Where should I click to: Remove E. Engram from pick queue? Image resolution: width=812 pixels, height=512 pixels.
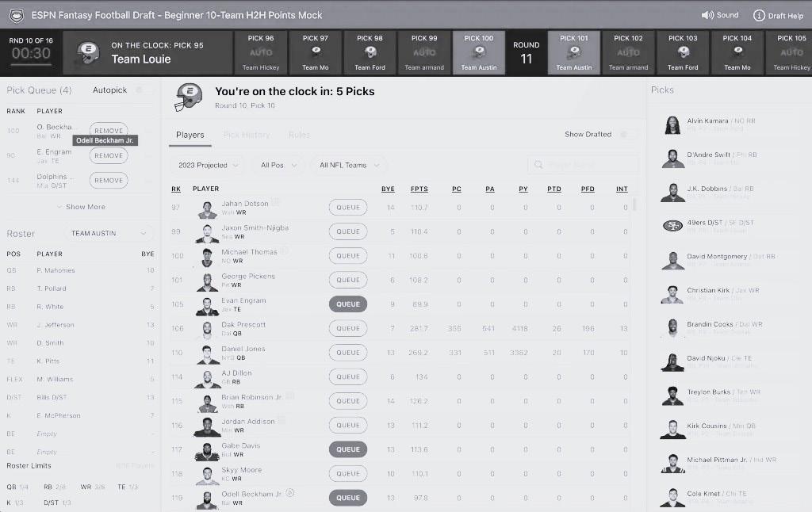[x=109, y=155]
